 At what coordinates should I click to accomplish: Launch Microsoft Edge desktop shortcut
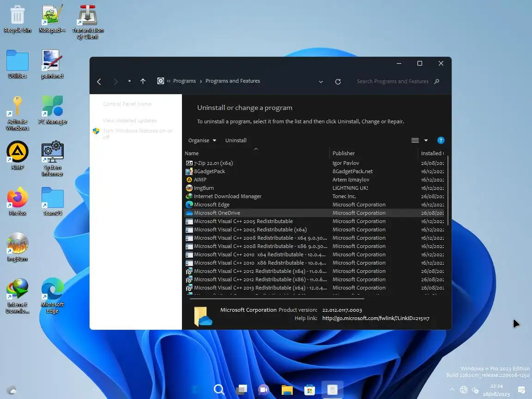tap(52, 296)
